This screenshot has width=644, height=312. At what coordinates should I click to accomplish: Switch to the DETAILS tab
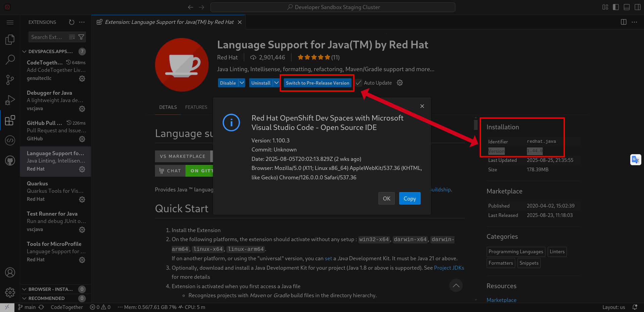pyautogui.click(x=168, y=107)
